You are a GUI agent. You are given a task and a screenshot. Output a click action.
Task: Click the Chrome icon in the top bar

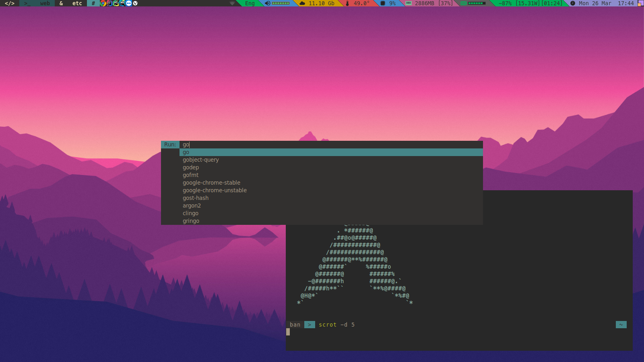click(x=103, y=3)
